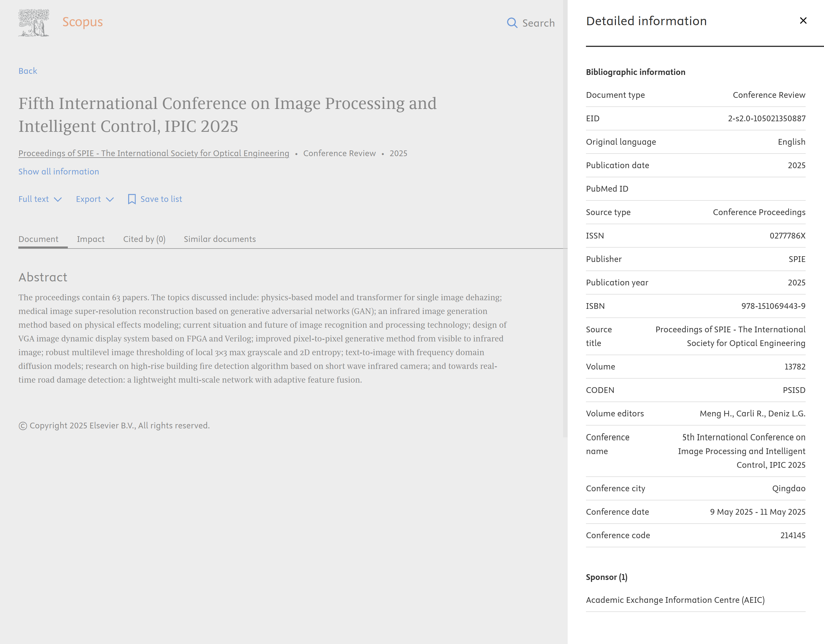Click ISSN value 0277786X
Image resolution: width=824 pixels, height=644 pixels.
(x=787, y=236)
